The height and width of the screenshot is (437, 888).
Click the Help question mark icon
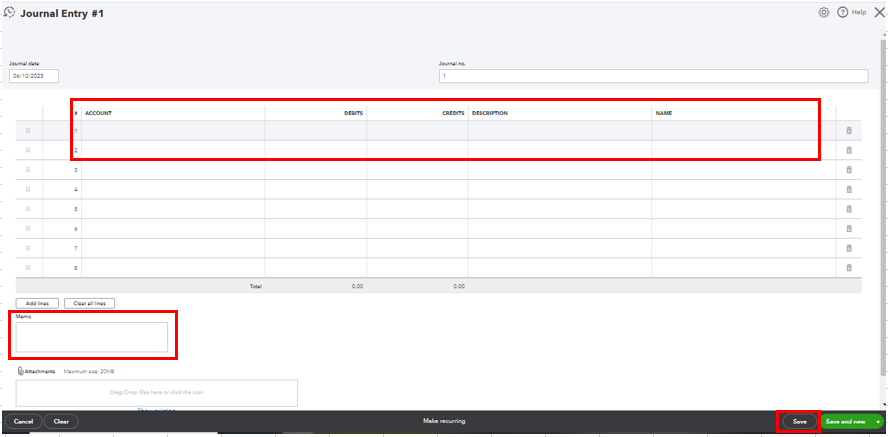(x=842, y=12)
